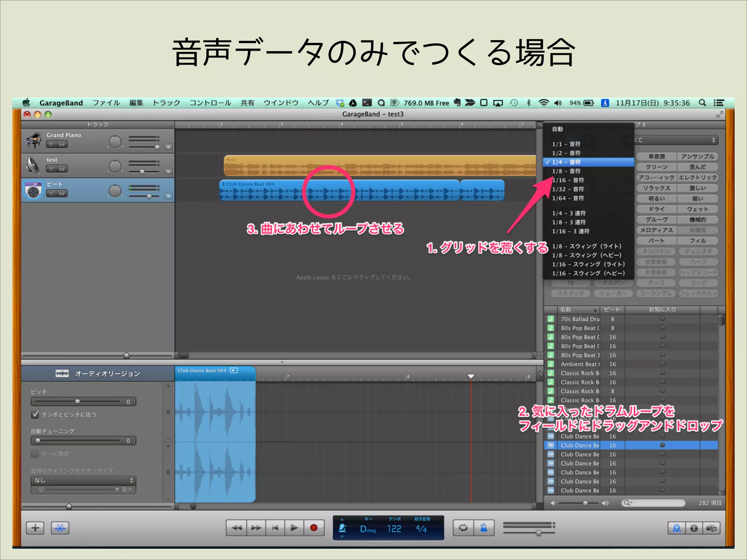Click the アンサンブル loop filter button
The width and height of the screenshot is (747, 560).
pyautogui.click(x=698, y=156)
